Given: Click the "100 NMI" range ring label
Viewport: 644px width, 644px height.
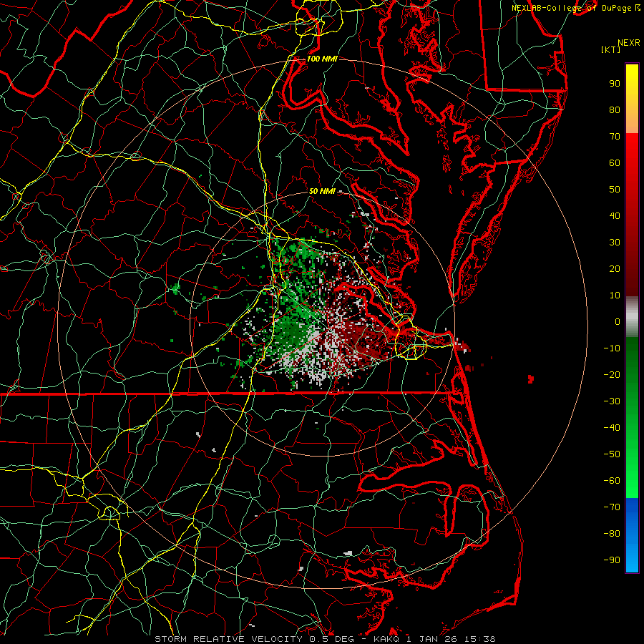Looking at the screenshot, I should point(322,59).
